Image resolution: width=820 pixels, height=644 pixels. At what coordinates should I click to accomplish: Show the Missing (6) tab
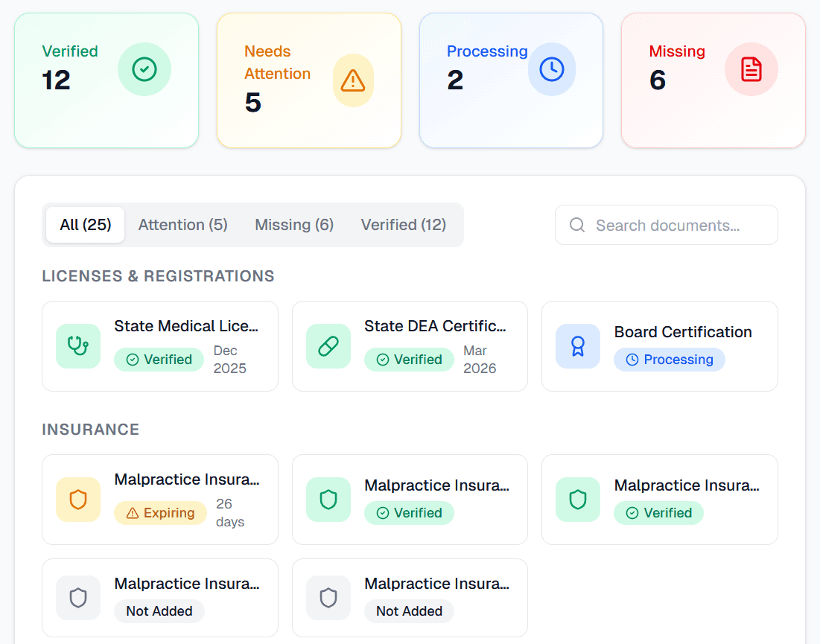pos(294,225)
